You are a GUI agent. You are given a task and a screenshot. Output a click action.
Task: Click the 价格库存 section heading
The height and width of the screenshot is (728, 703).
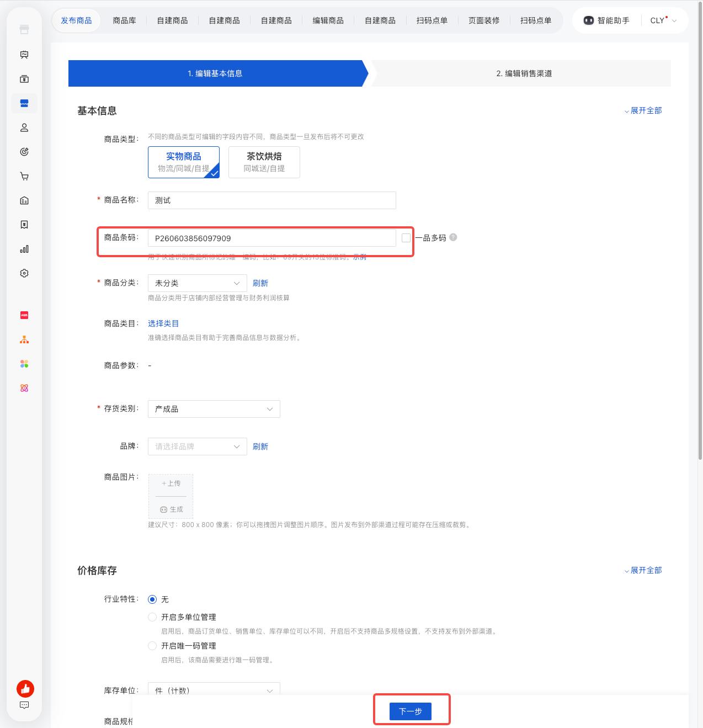point(97,571)
